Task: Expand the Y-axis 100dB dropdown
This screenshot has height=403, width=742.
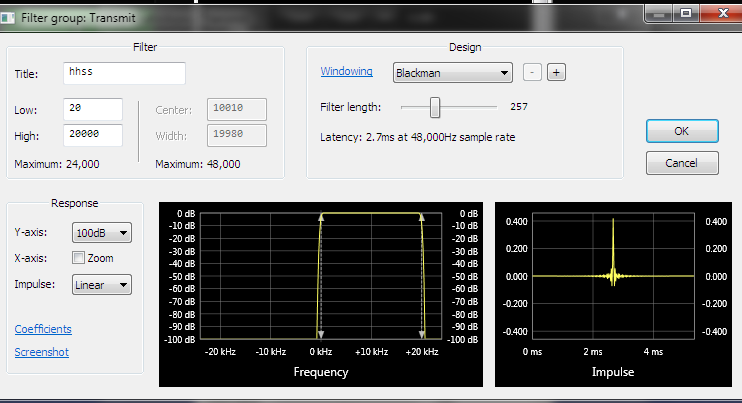Action: 102,233
